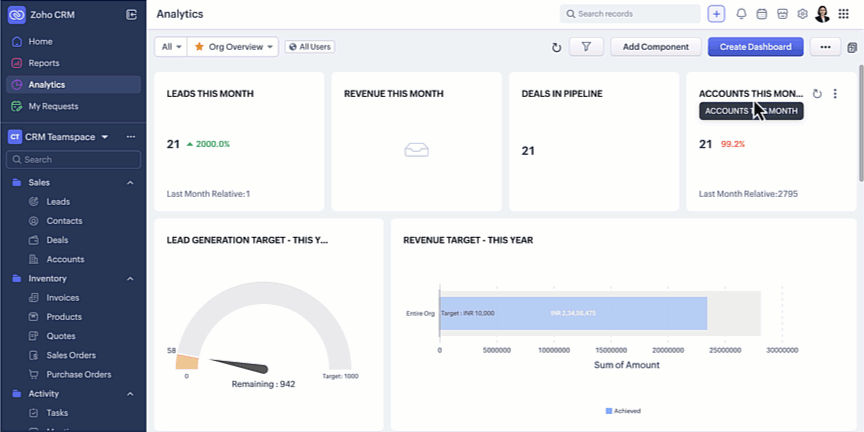Click the blue Achieved revenue bar

coord(573,313)
